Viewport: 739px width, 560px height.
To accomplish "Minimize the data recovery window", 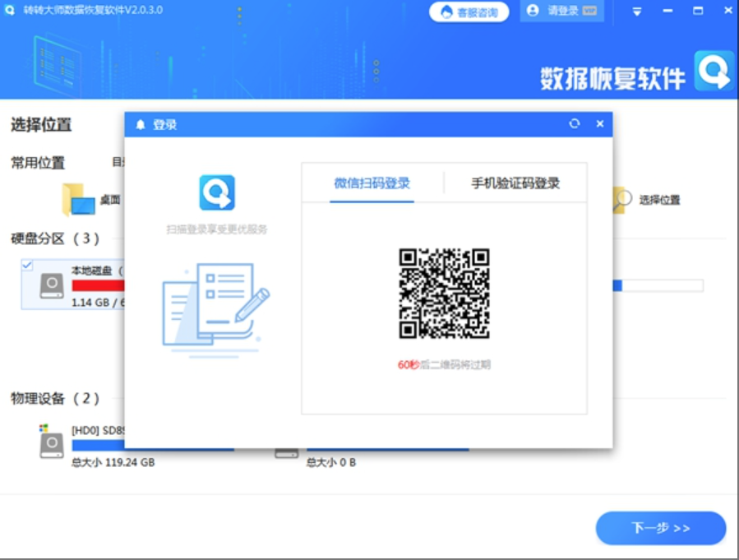I will tap(667, 11).
